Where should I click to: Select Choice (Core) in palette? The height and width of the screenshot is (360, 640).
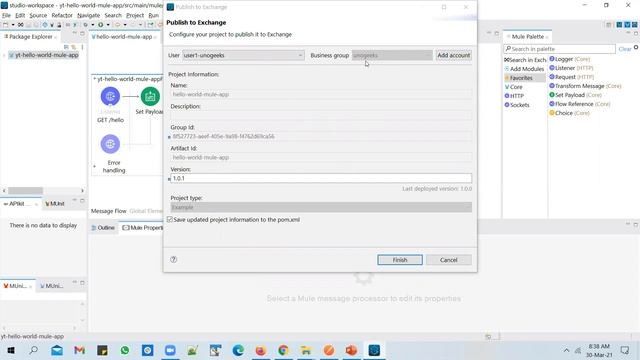click(x=569, y=113)
